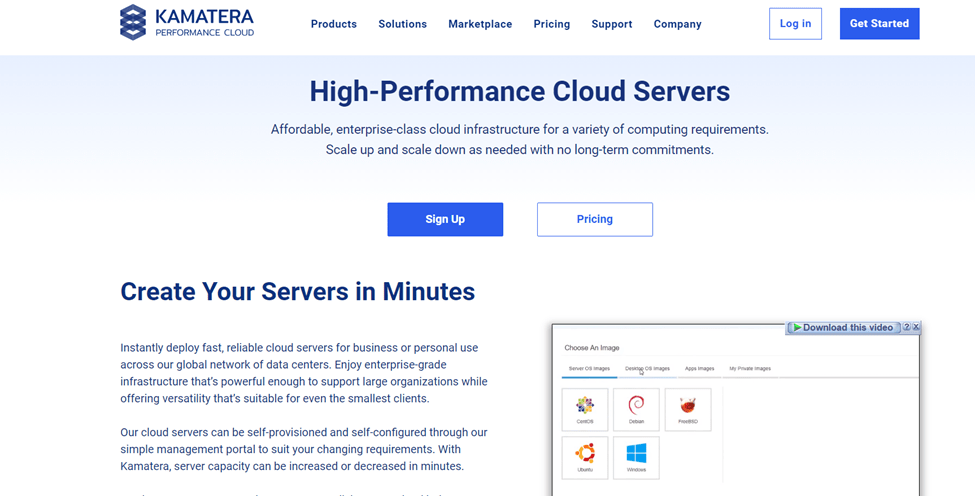Open the Company menu
The height and width of the screenshot is (496, 975).
[x=677, y=24]
